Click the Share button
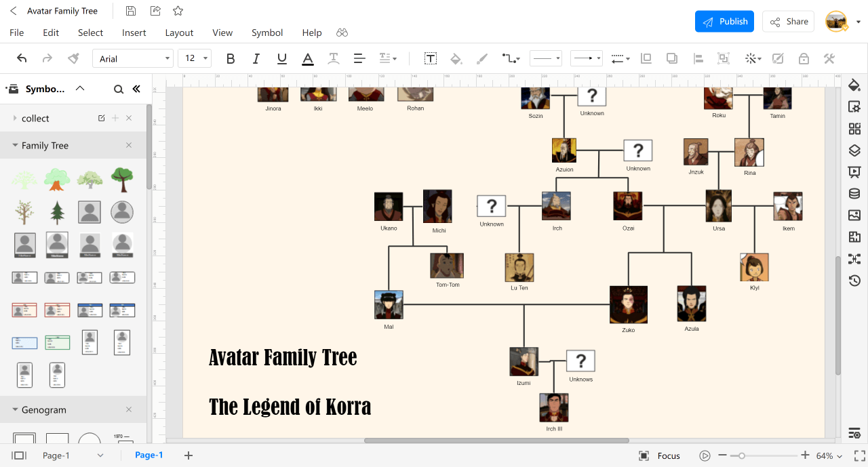The width and height of the screenshot is (868, 467). tap(789, 21)
